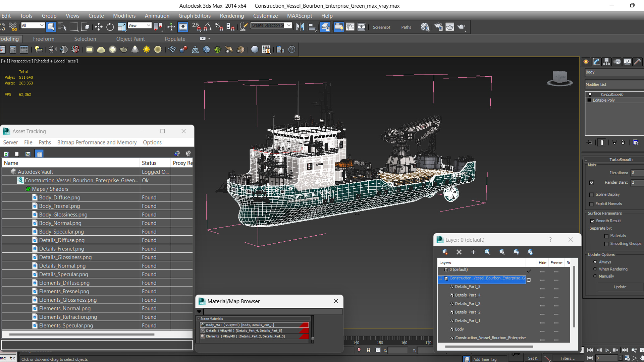The image size is (644, 362).
Task: Collapse Scene Materials group
Action: (x=199, y=319)
